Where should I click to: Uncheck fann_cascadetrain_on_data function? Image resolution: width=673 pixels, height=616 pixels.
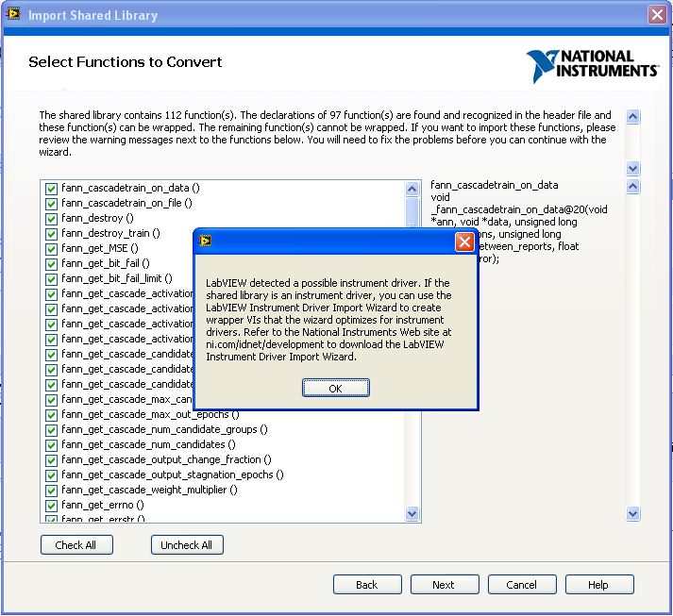pos(51,189)
